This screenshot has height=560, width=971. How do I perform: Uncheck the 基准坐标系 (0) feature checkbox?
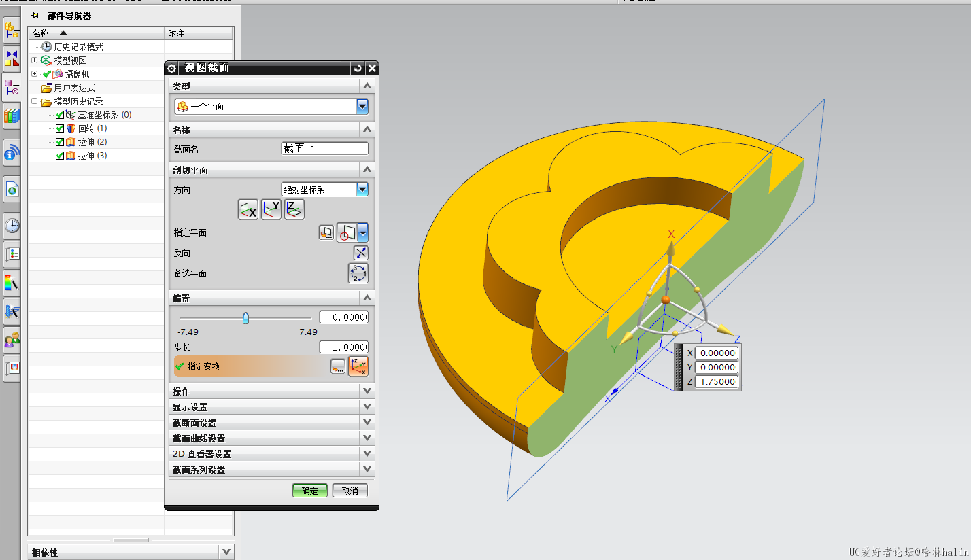(x=60, y=115)
